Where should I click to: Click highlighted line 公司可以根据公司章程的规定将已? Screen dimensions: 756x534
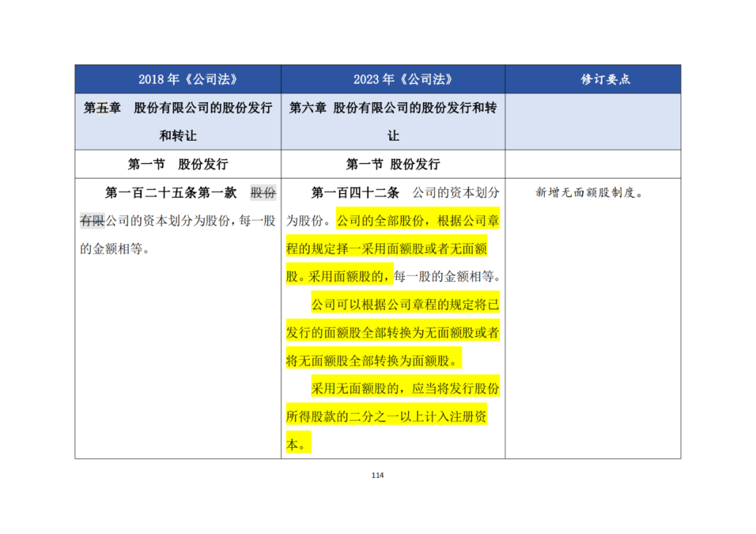pyautogui.click(x=405, y=304)
